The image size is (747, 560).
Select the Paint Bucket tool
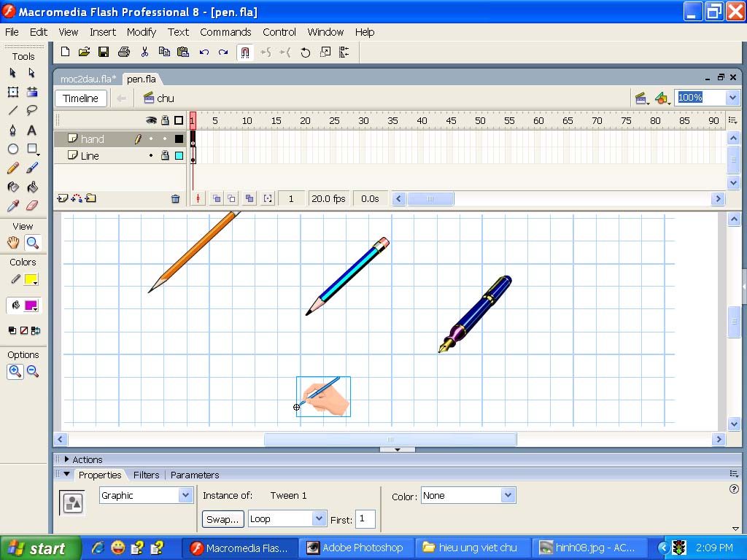click(32, 187)
